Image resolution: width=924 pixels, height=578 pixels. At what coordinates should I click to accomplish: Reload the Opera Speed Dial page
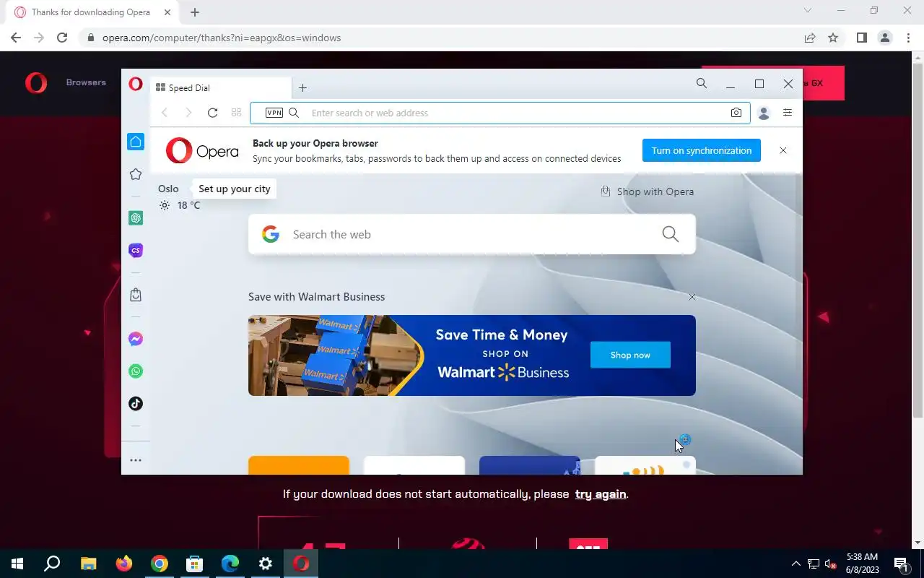click(x=212, y=113)
